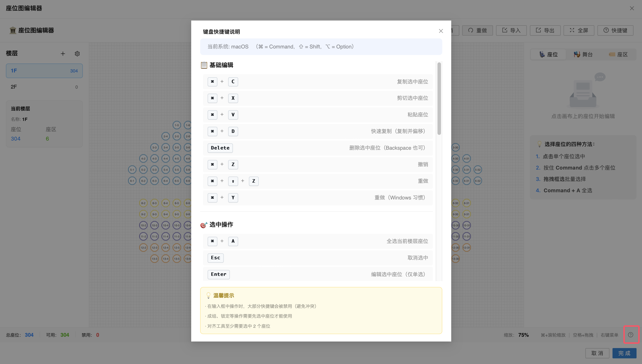Click the 导入 import button

(511, 31)
